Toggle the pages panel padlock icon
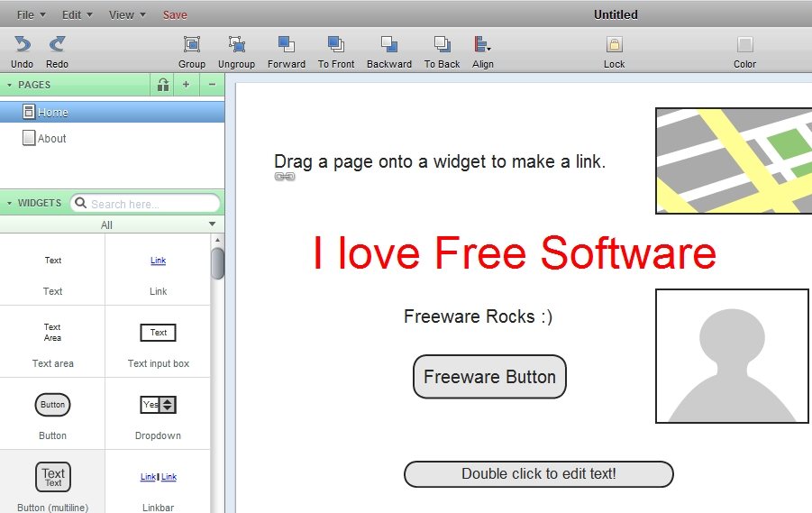The width and height of the screenshot is (812, 513). [x=163, y=85]
